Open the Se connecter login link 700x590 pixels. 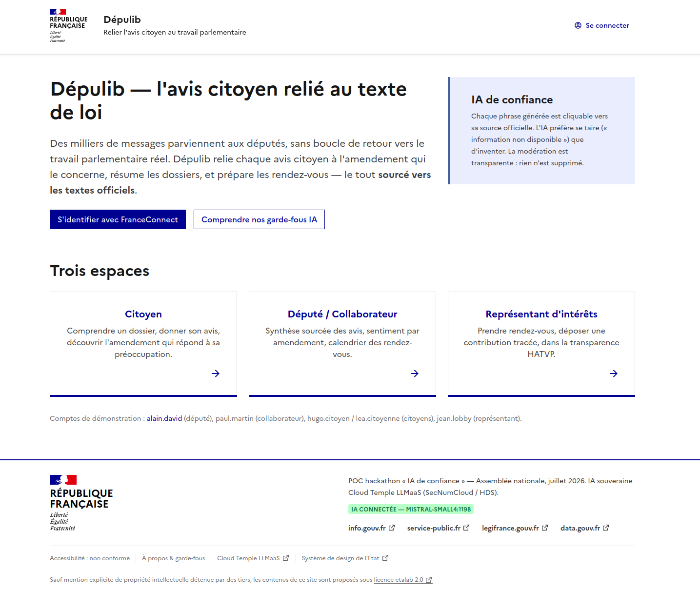click(x=602, y=25)
